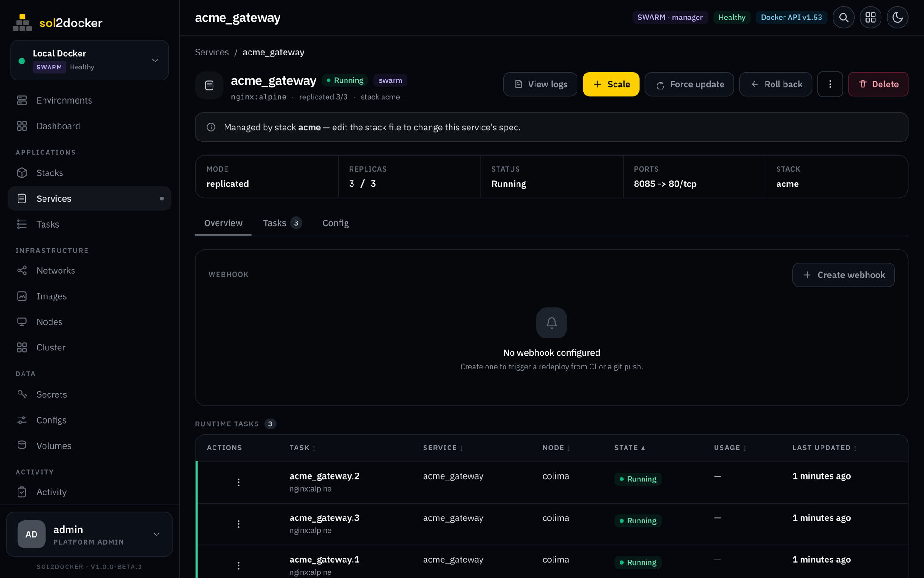Viewport: 924px width, 578px height.
Task: Open actions menu for acme_gateway.1
Action: coord(238,566)
